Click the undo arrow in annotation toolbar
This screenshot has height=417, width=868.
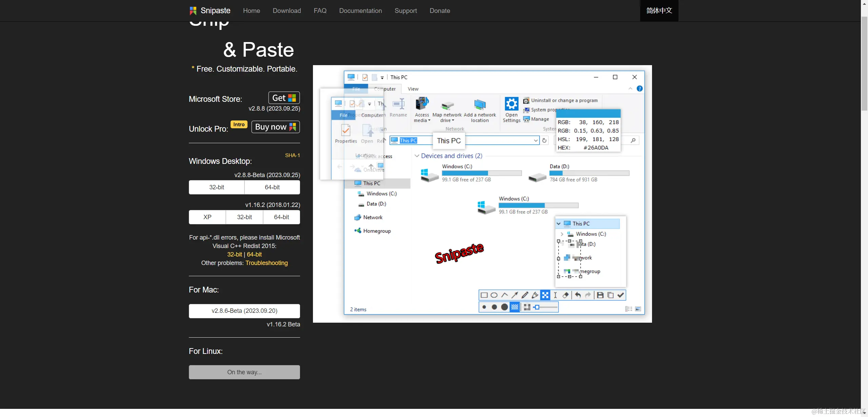pyautogui.click(x=578, y=295)
